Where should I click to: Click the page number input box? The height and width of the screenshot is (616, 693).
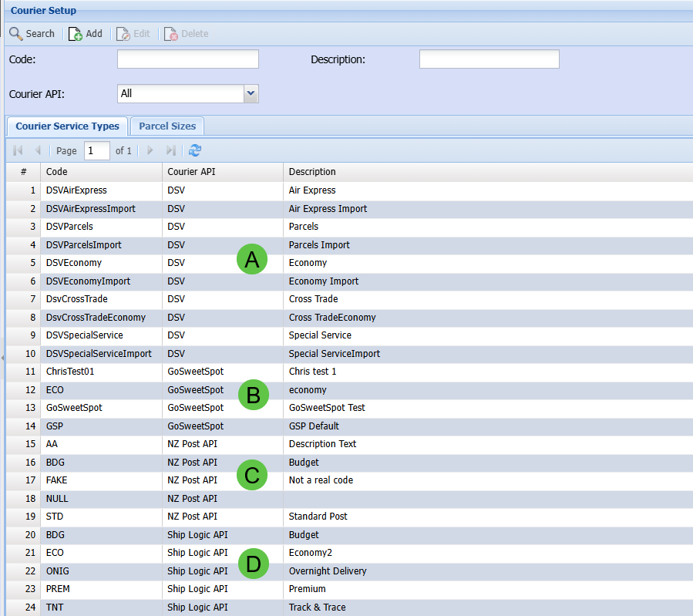point(96,151)
